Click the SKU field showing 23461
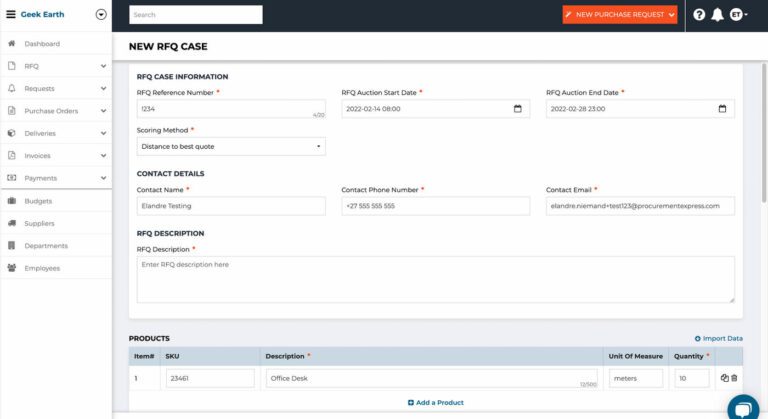 point(210,378)
